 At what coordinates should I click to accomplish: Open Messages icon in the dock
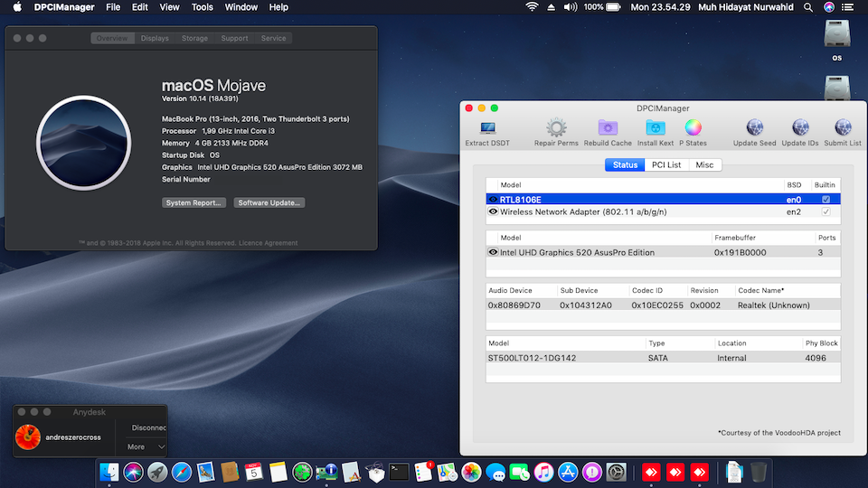(x=495, y=473)
